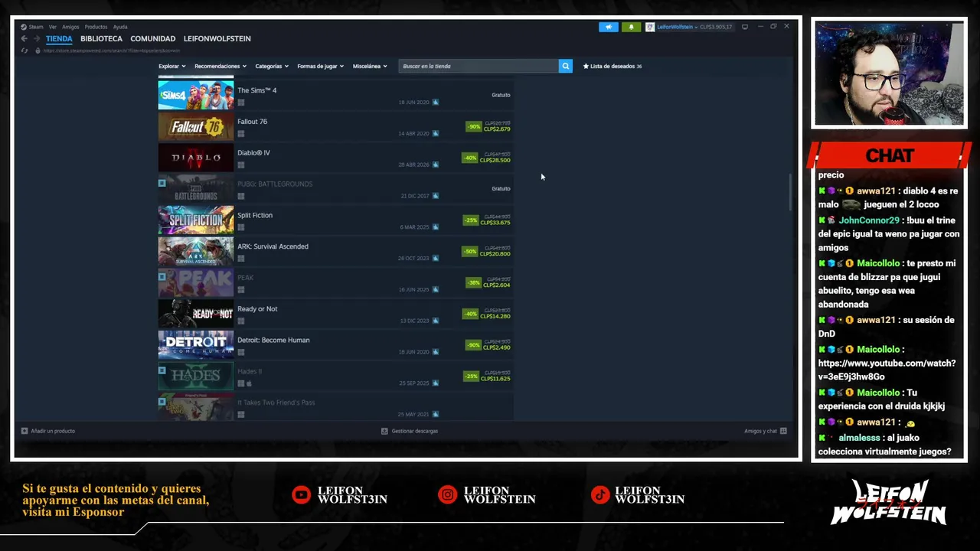This screenshot has width=980, height=551.
Task: Click the TikTok icon in stream overlay
Action: pyautogui.click(x=600, y=495)
